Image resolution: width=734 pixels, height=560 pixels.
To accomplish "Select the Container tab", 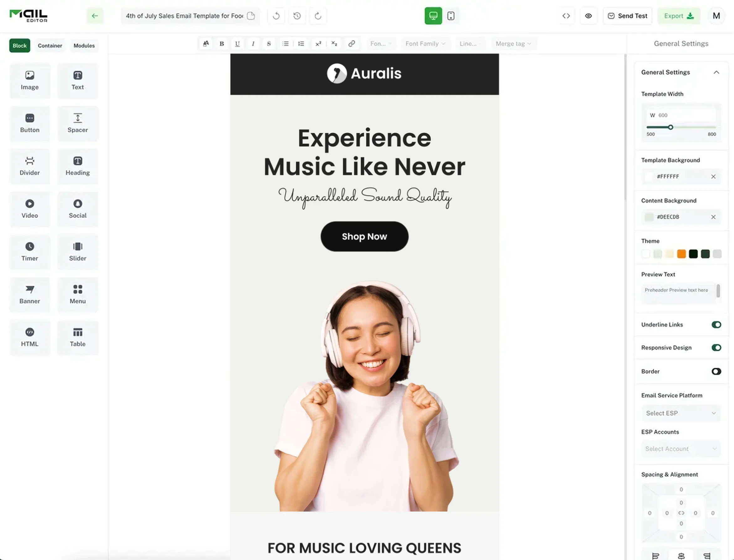I will click(x=50, y=46).
